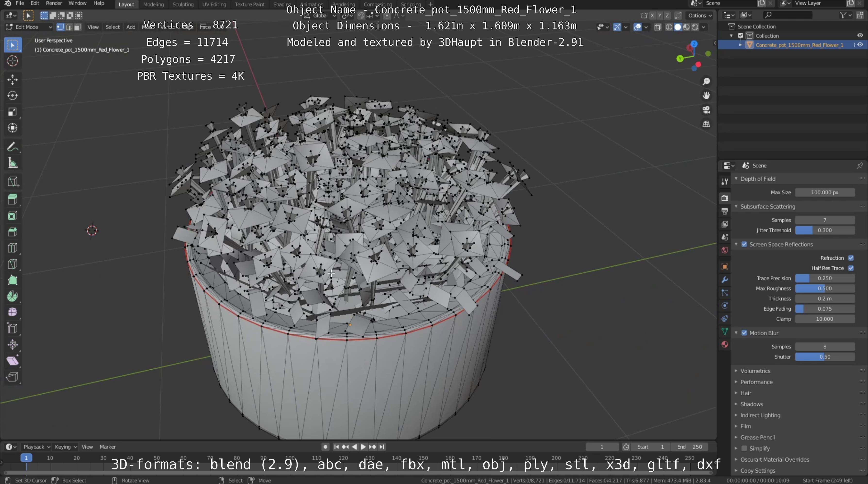Viewport: 868px width, 484px height.
Task: Open the File menu
Action: pos(20,3)
